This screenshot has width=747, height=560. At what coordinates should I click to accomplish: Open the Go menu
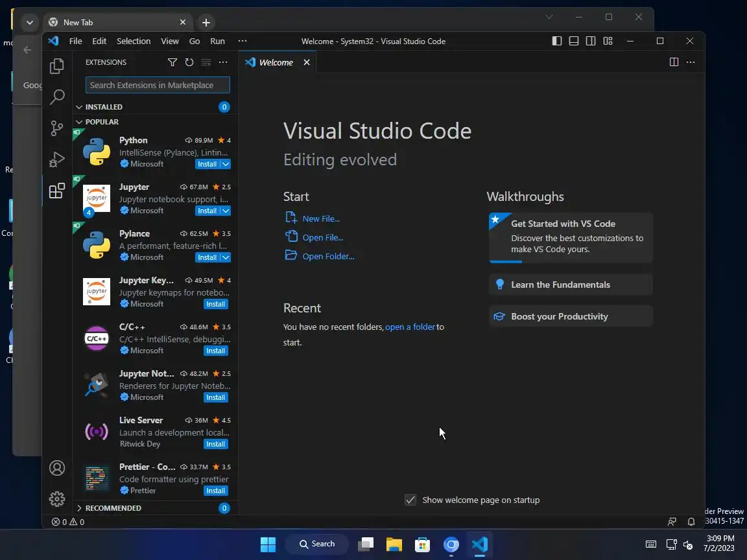195,41
